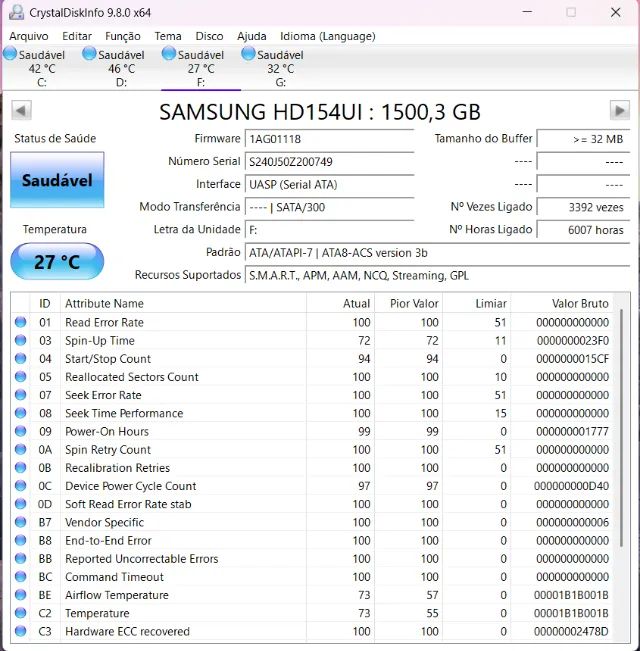Click status orb for Recalibration Retries
Screen dimensions: 640x651
[x=20, y=467]
